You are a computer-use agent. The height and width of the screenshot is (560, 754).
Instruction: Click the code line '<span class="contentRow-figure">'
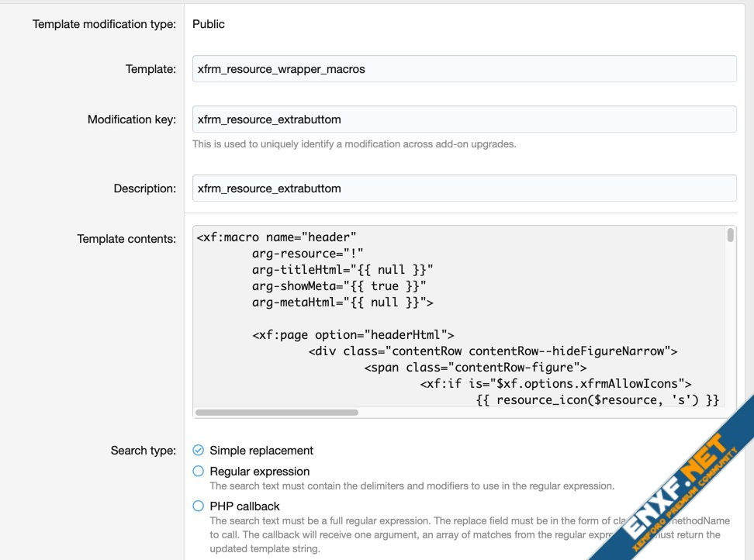pyautogui.click(x=475, y=368)
